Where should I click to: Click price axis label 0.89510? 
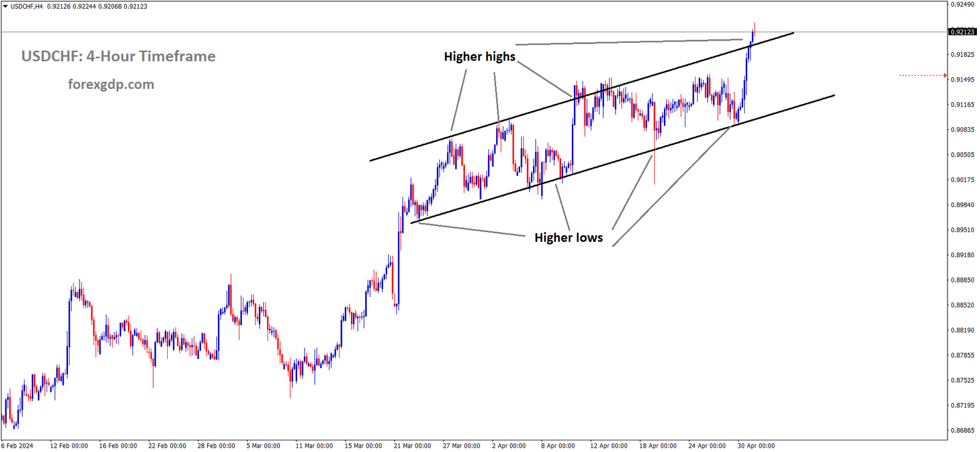[x=962, y=230]
